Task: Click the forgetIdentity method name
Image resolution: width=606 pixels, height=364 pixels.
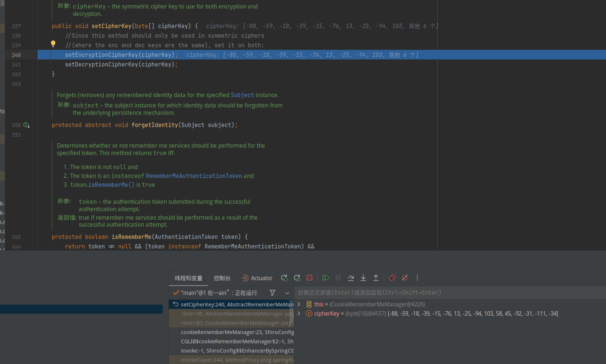Action: point(155,125)
